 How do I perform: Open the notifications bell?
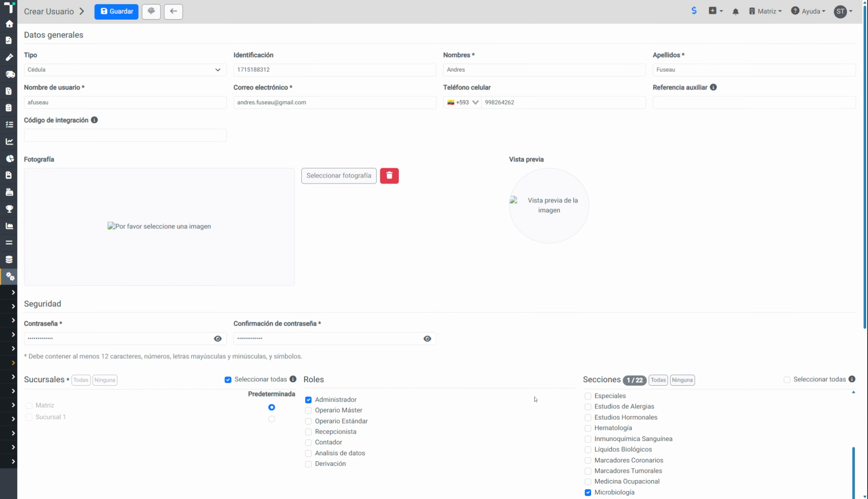pos(735,11)
